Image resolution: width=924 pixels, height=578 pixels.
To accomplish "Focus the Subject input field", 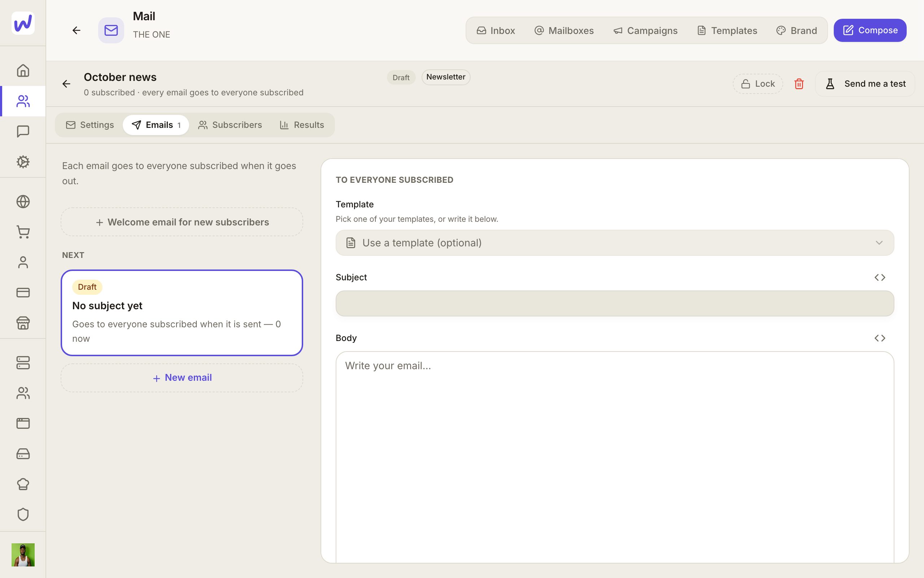I will point(615,303).
